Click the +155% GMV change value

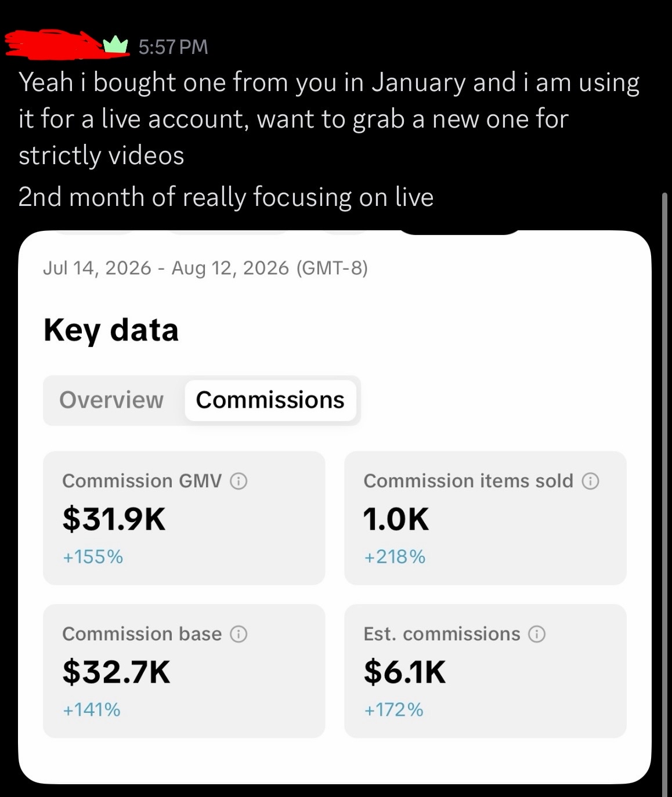point(93,557)
